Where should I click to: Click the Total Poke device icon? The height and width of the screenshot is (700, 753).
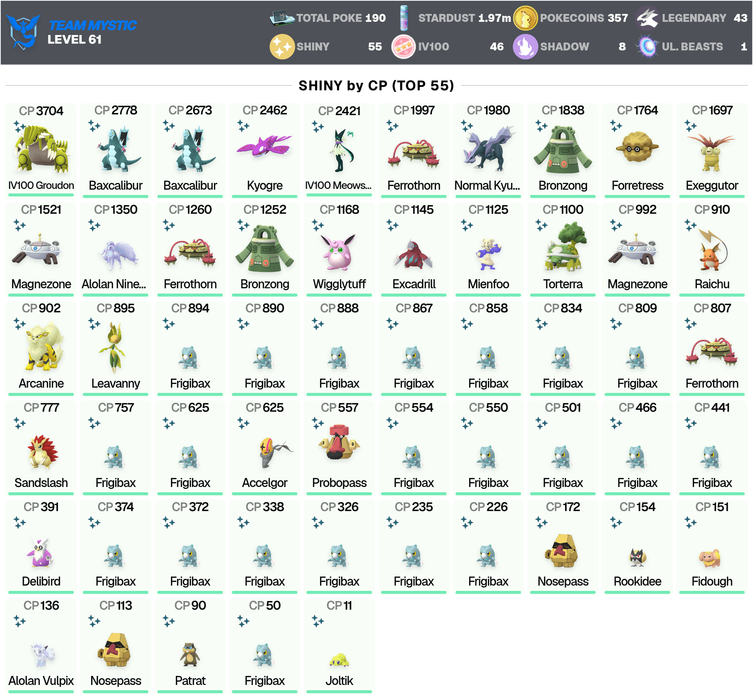pyautogui.click(x=282, y=18)
